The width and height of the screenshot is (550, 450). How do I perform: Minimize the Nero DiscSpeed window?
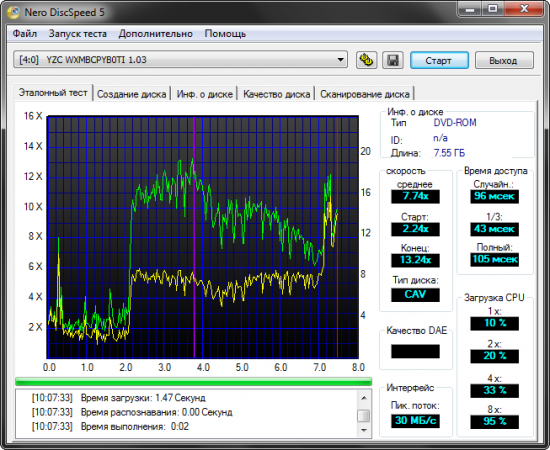[470, 9]
